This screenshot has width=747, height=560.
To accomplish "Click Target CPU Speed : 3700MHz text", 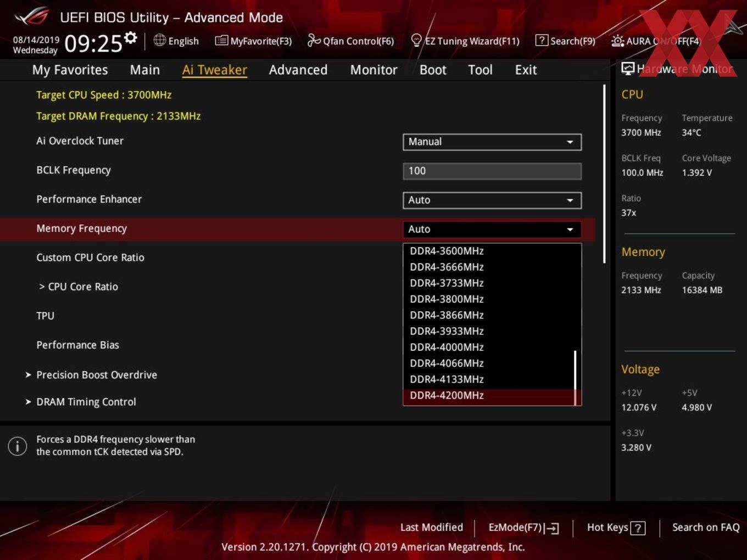I will [x=104, y=95].
